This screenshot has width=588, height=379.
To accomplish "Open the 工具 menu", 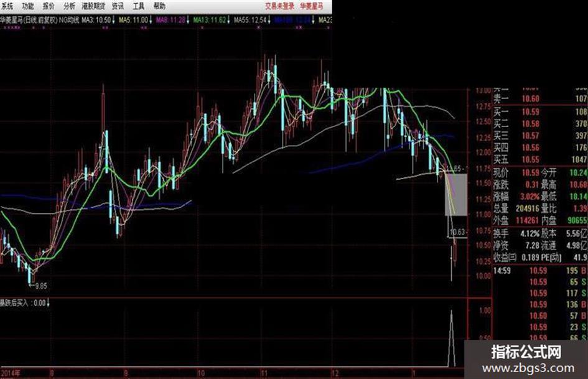I will coord(138,6).
